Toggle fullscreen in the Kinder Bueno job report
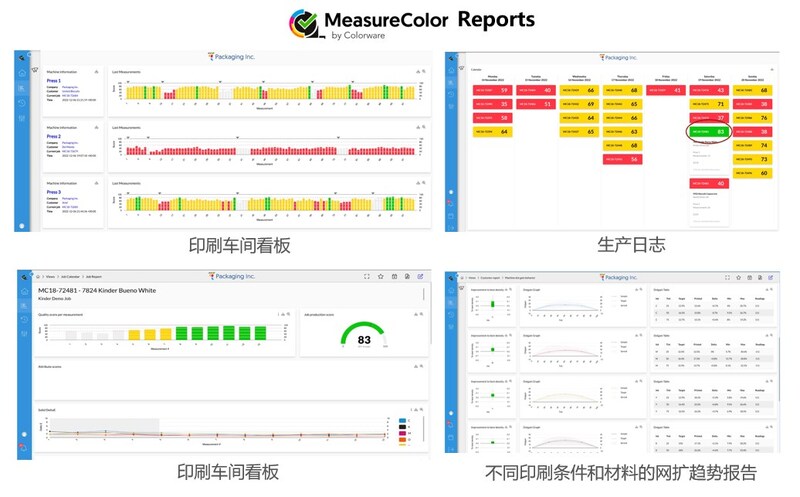800x497 pixels. tap(367, 276)
